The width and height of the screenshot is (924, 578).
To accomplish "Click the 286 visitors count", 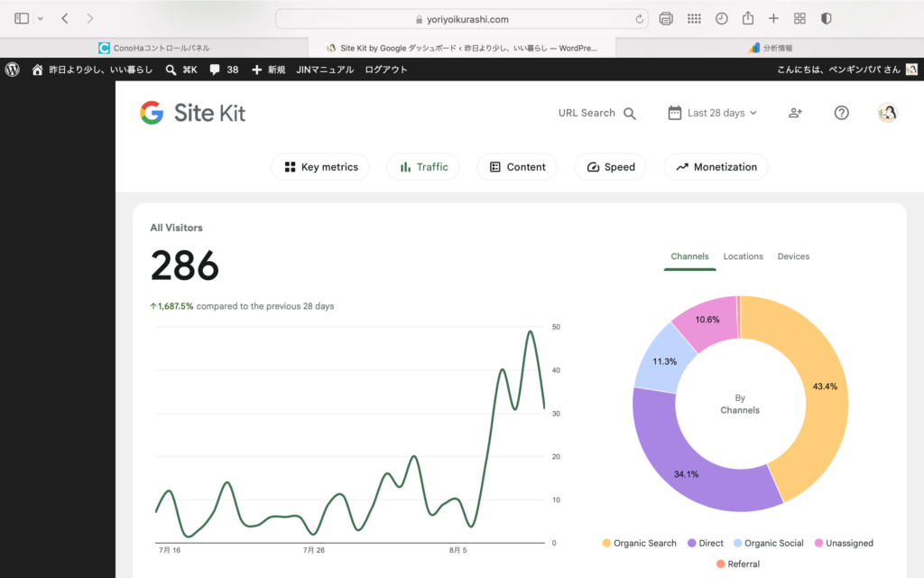I will pyautogui.click(x=184, y=266).
